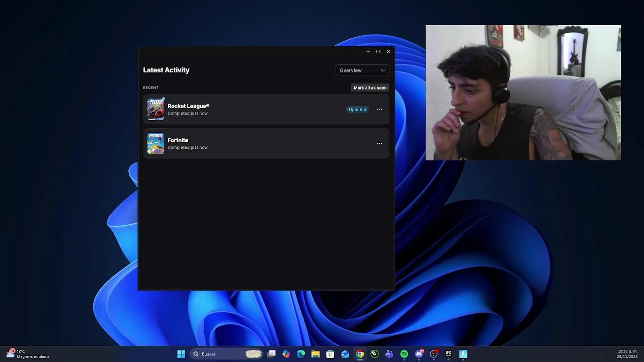Screen dimensions: 644x362
Task: Open the green pen app in taskbar
Action: [x=374, y=354]
